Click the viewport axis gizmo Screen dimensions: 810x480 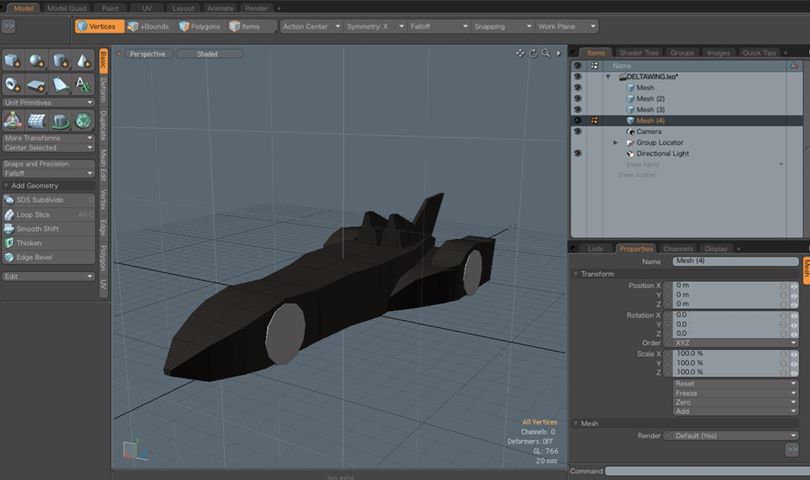tap(135, 450)
